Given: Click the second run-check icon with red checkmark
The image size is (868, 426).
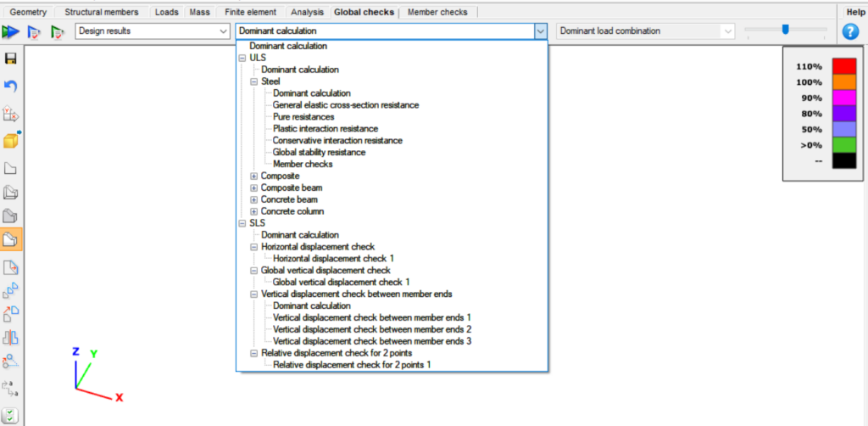Looking at the screenshot, I should 34,32.
